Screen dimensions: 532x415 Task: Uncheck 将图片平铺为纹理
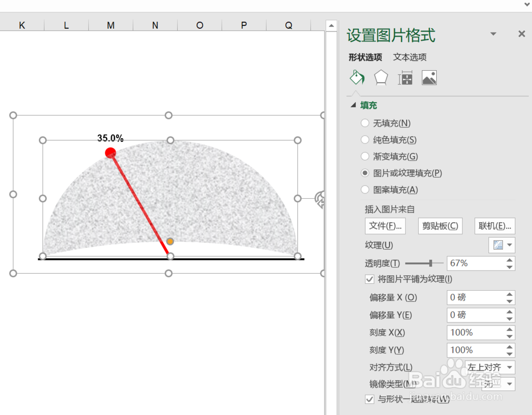point(369,279)
